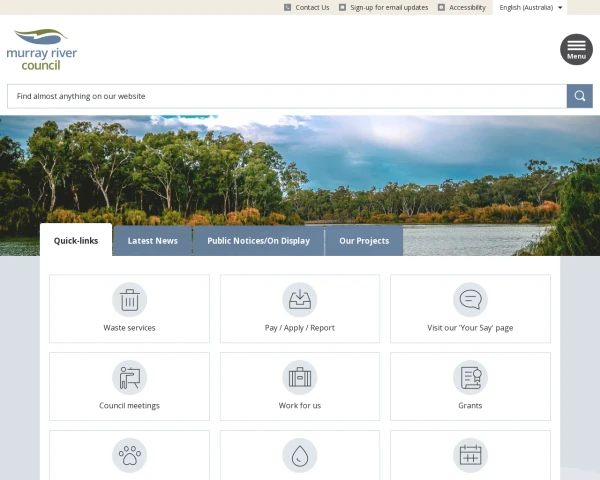The height and width of the screenshot is (480, 600).
Task: Open the Pay / Apply / Report inbox icon
Action: click(x=299, y=299)
